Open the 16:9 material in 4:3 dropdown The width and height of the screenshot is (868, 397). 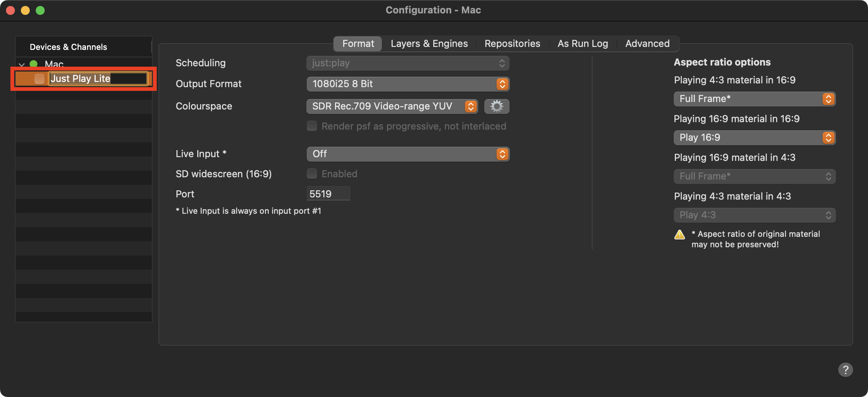tap(754, 176)
